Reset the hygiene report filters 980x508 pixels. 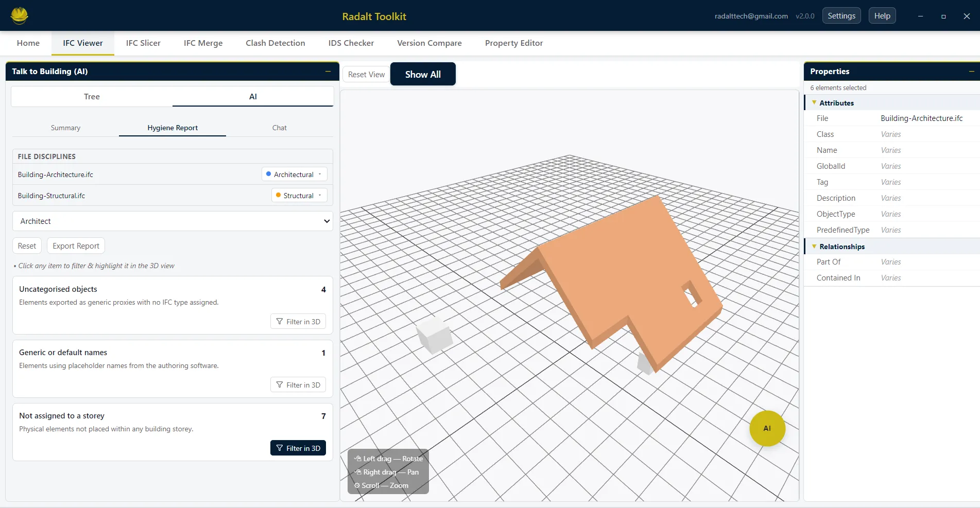[27, 246]
